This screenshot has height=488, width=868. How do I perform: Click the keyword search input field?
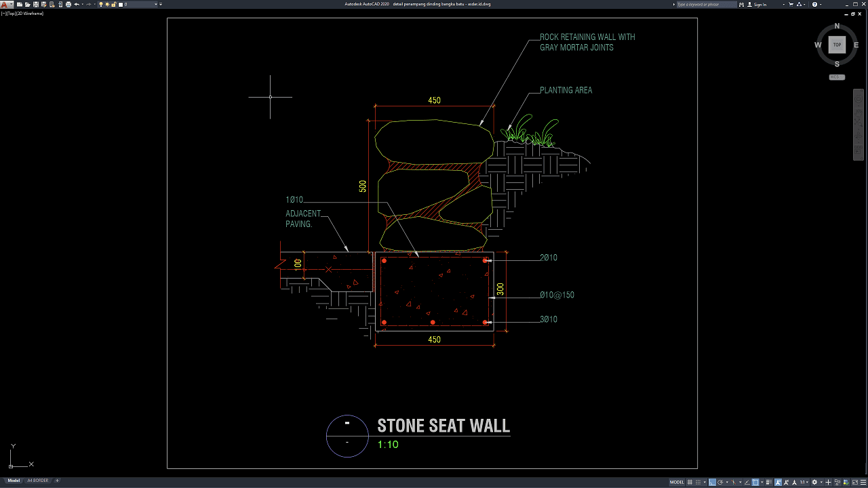click(x=705, y=4)
